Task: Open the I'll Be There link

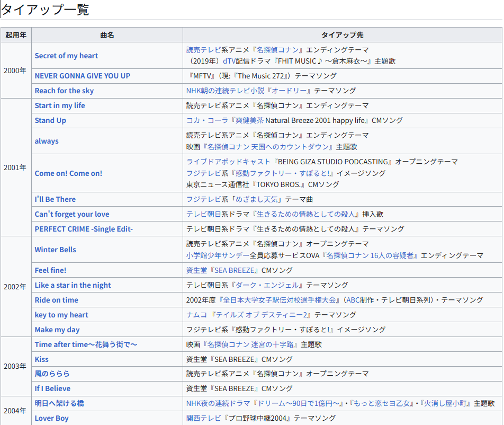Action: click(x=55, y=199)
